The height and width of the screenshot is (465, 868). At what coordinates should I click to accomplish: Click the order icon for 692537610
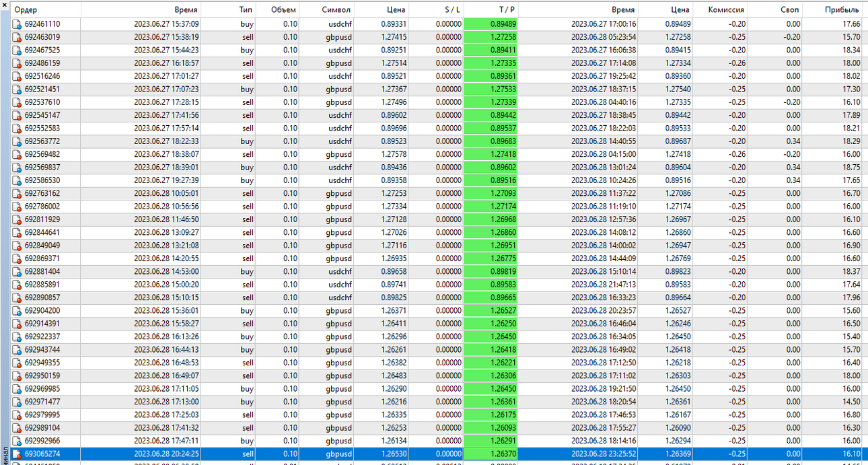[x=17, y=102]
